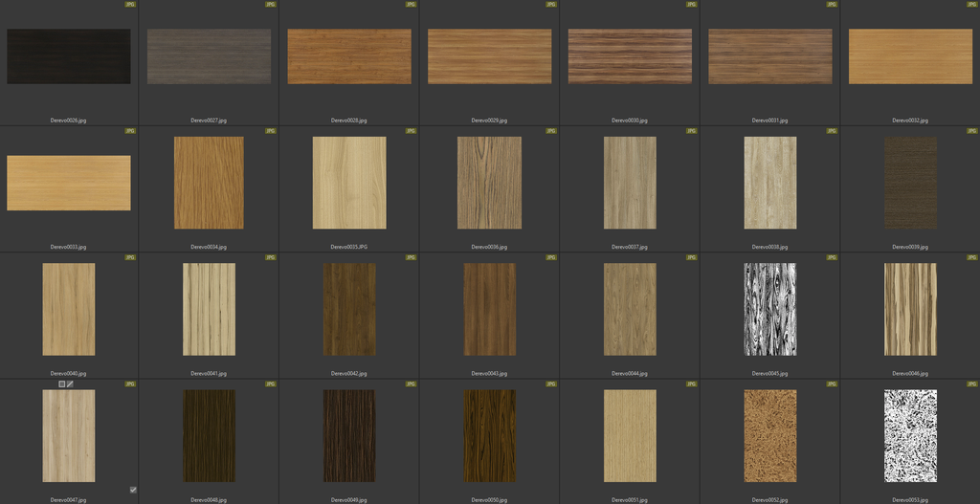Select the Derevo0033 light yellow wood thumbnail

(x=69, y=183)
